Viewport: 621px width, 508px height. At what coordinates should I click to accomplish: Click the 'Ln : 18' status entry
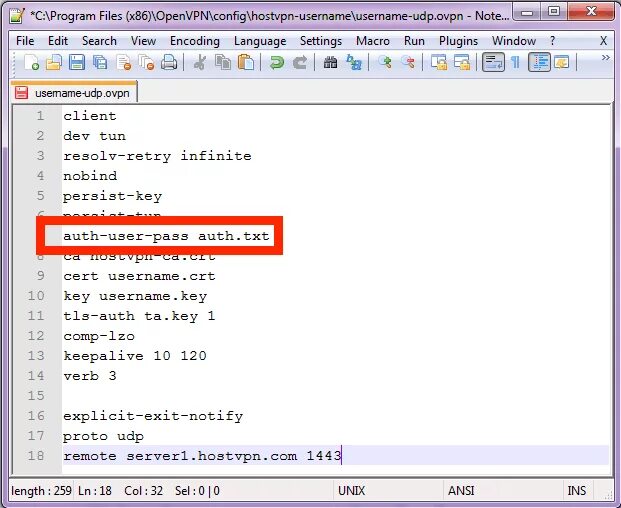[x=95, y=491]
